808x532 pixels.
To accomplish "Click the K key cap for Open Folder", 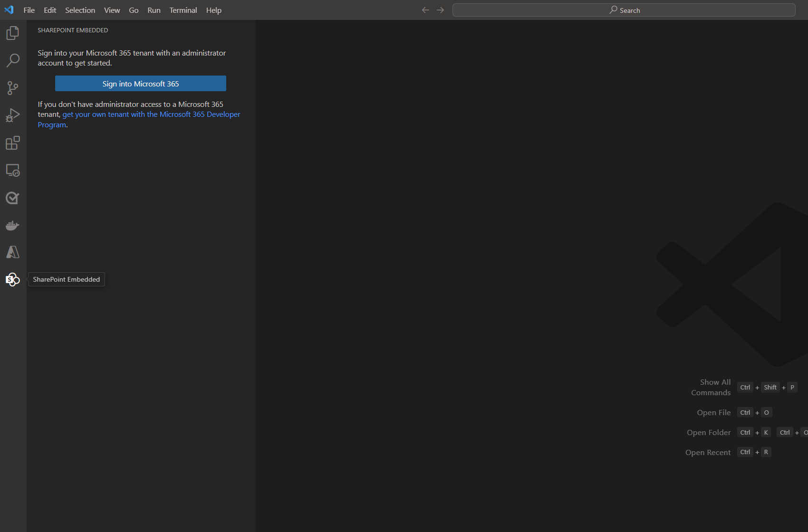I will [x=766, y=432].
